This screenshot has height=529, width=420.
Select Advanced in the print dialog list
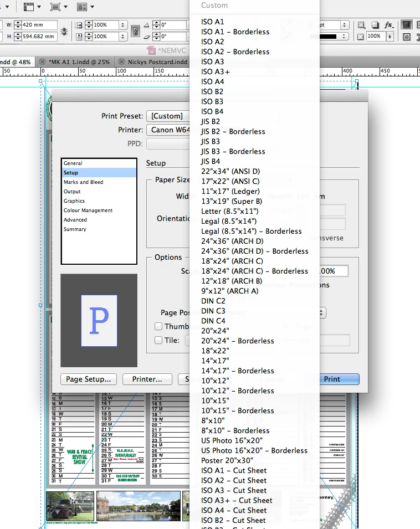[99, 220]
